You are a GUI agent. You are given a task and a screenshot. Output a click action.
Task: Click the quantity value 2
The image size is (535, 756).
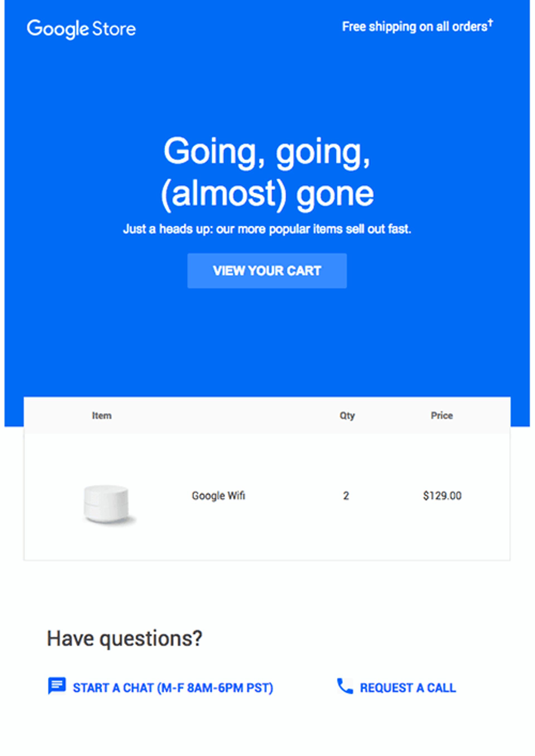pos(346,496)
